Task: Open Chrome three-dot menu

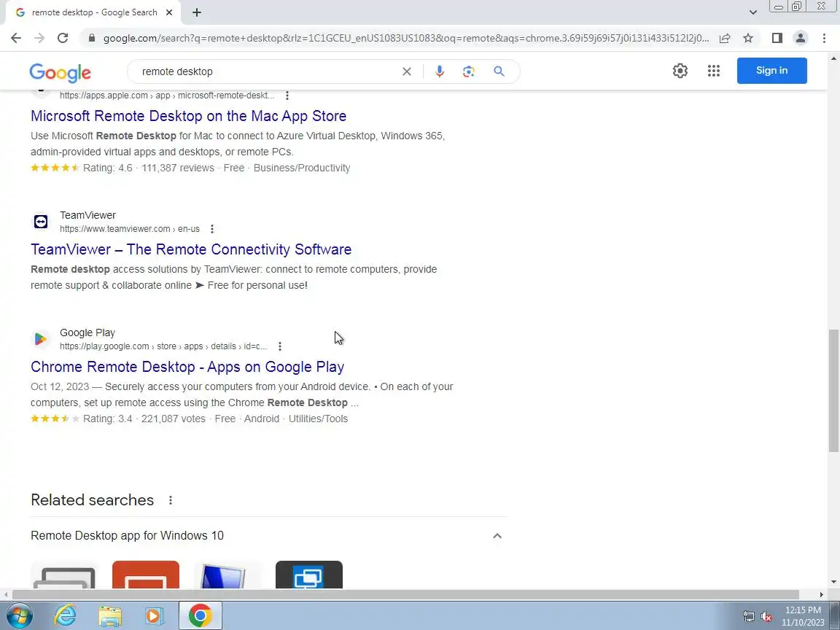Action: 824,38
